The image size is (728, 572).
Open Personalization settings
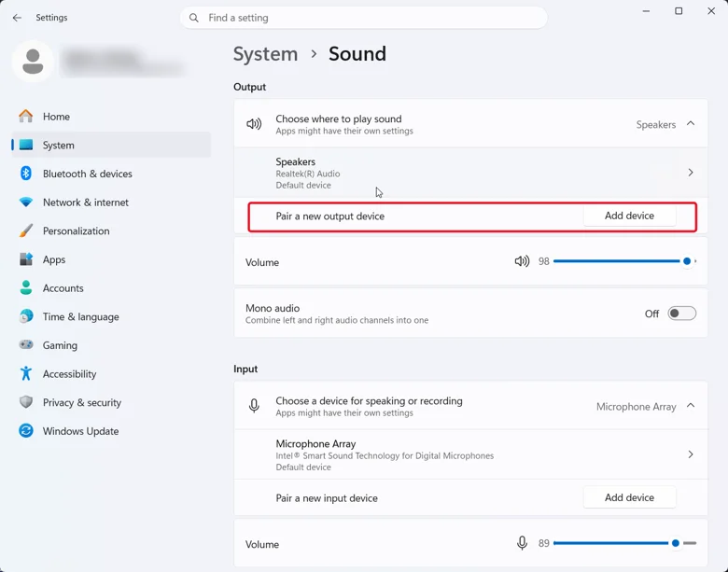pyautogui.click(x=111, y=230)
